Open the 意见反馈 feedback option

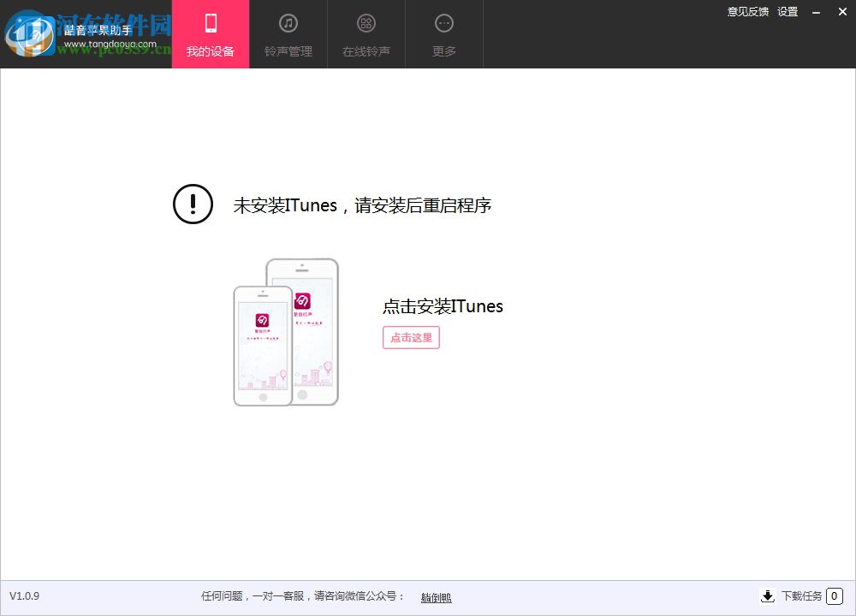(x=746, y=12)
